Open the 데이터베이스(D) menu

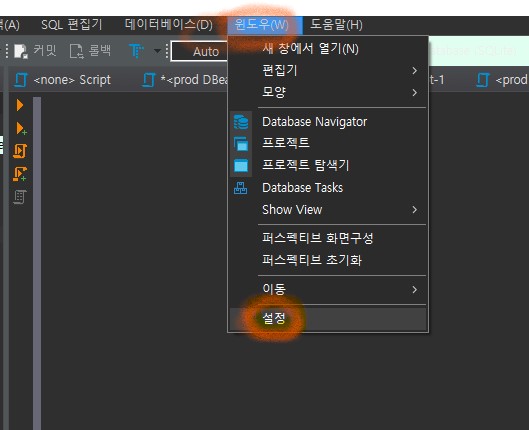[168, 25]
